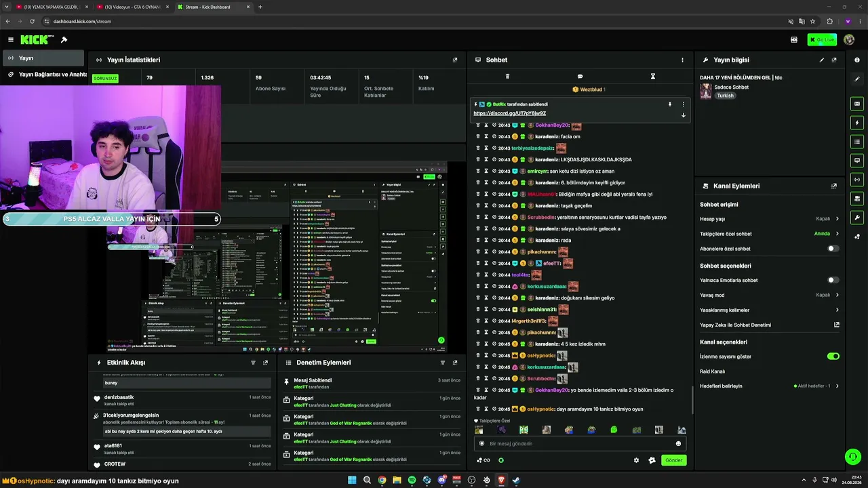Click the green support headset button
The image size is (868, 488).
point(852,456)
